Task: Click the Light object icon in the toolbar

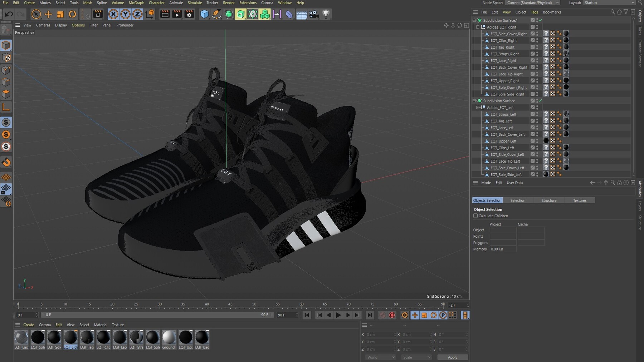Action: point(326,14)
